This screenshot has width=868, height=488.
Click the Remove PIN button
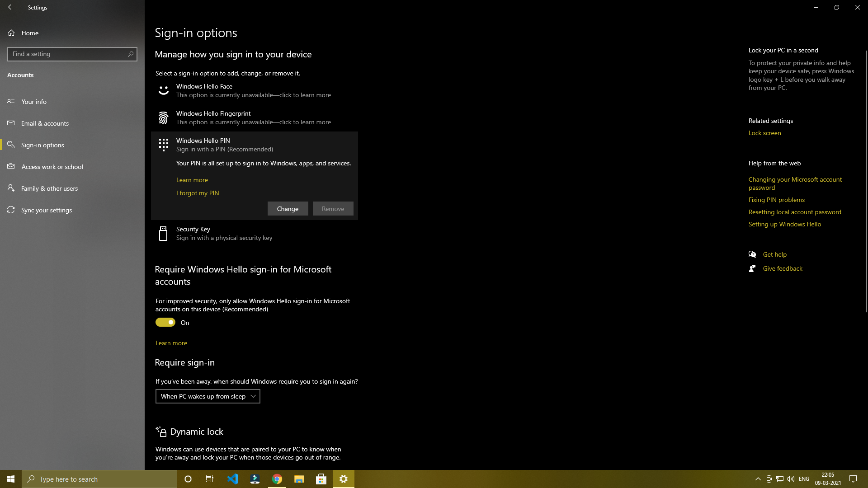pos(333,209)
